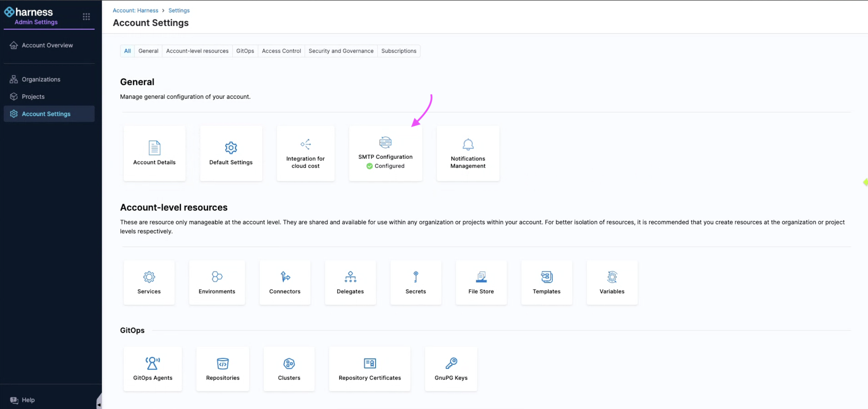Click the Account: Harness breadcrumb link

135,10
